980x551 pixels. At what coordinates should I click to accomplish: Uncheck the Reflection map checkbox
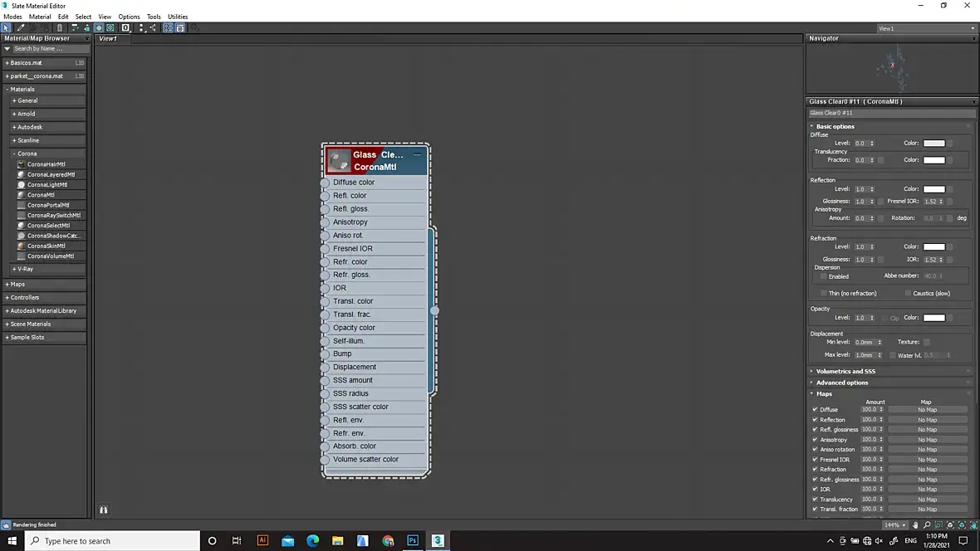click(x=815, y=420)
